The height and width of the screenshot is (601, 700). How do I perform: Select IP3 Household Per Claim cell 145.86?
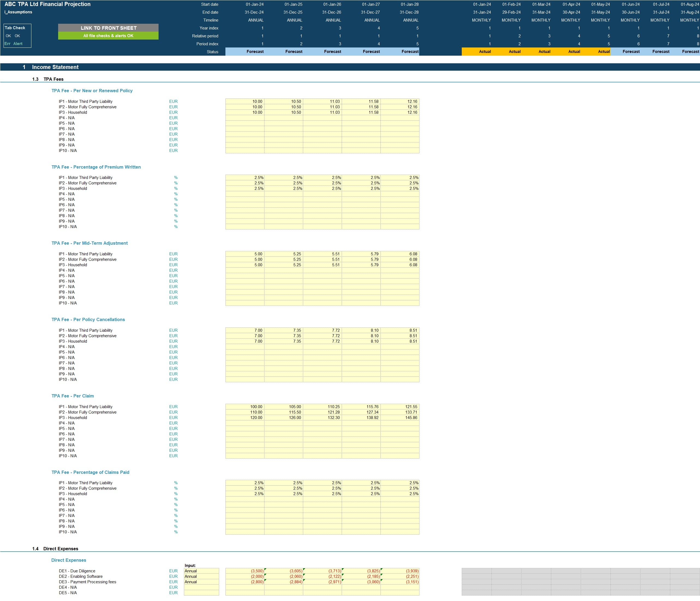pos(400,418)
